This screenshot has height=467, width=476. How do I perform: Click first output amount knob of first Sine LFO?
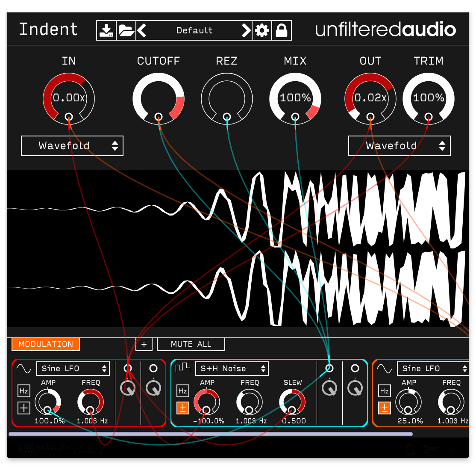coord(128,388)
